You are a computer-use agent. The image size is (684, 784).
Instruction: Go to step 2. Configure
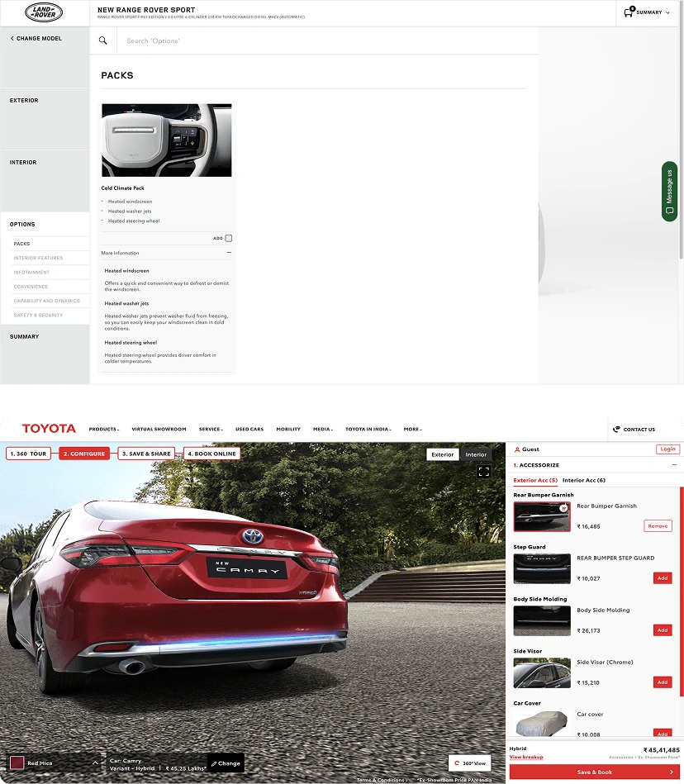(x=84, y=454)
